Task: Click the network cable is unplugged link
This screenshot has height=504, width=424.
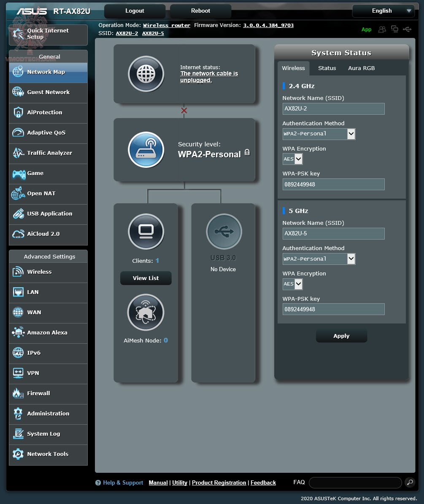Action: coord(209,77)
